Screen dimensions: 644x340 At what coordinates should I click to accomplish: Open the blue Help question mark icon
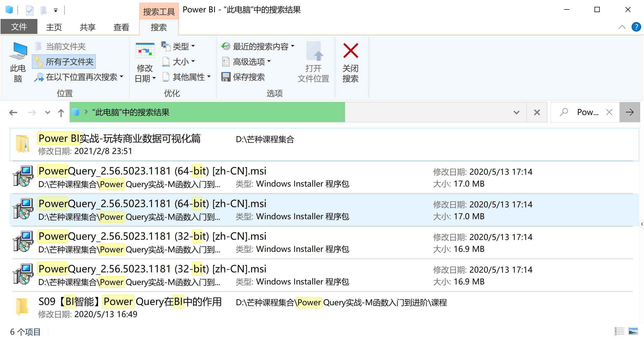(x=636, y=27)
